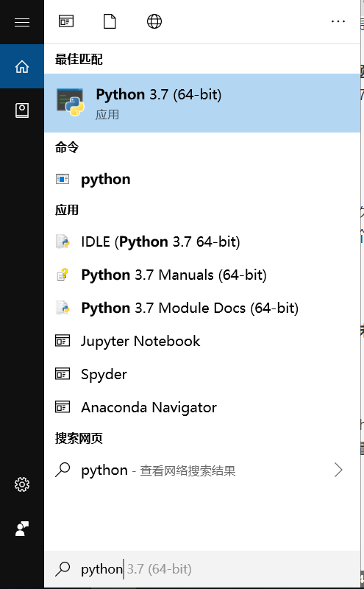Viewport: 364px width, 589px height.
Task: Filter results by Documents icon
Action: pyautogui.click(x=110, y=21)
